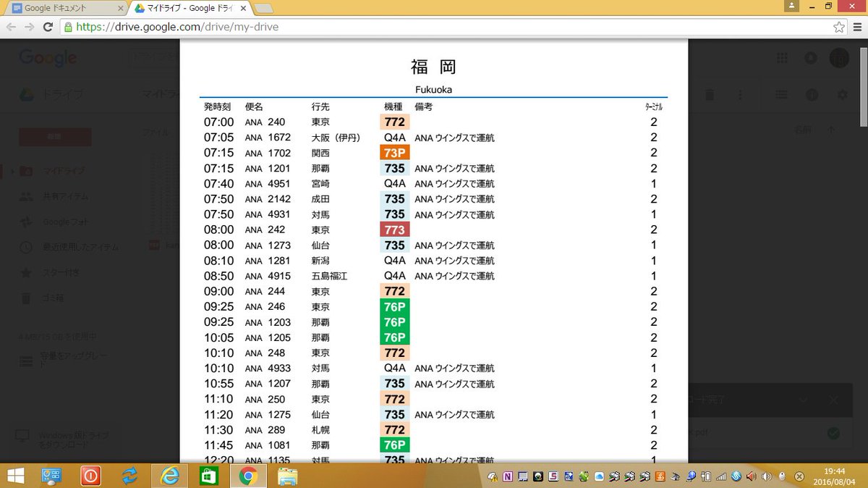The image size is (868, 488).
Task: Click the red 新規 button in Drive
Action: click(x=55, y=137)
